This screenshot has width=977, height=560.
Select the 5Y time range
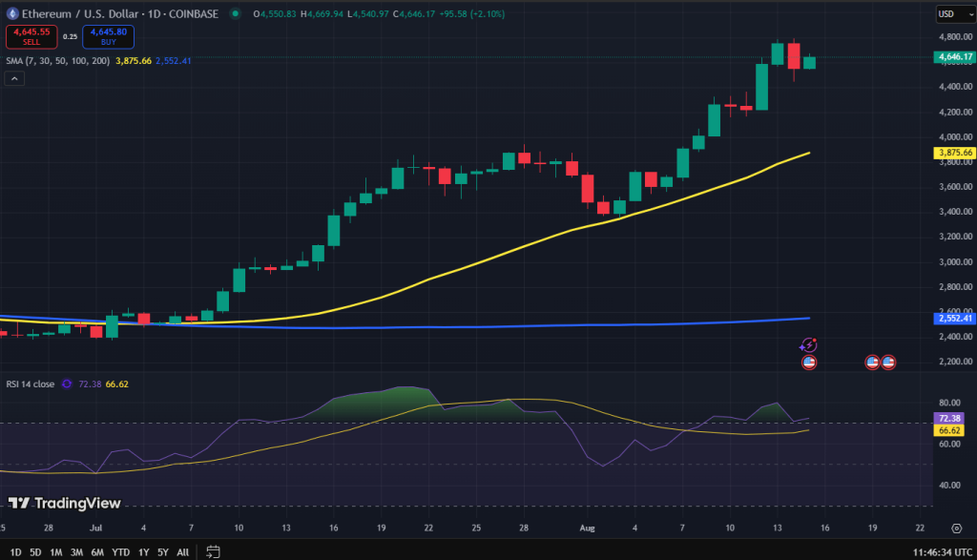click(x=163, y=551)
